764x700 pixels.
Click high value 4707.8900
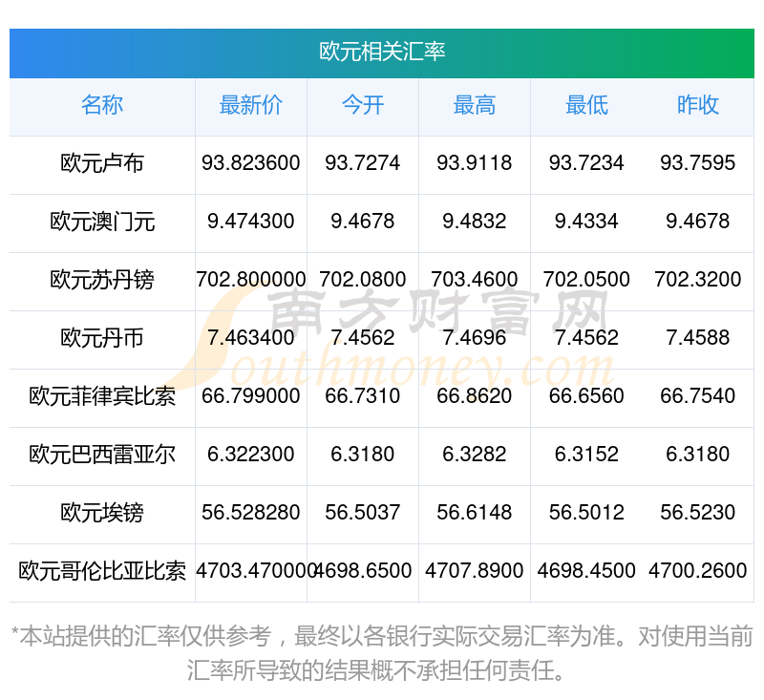(x=475, y=570)
